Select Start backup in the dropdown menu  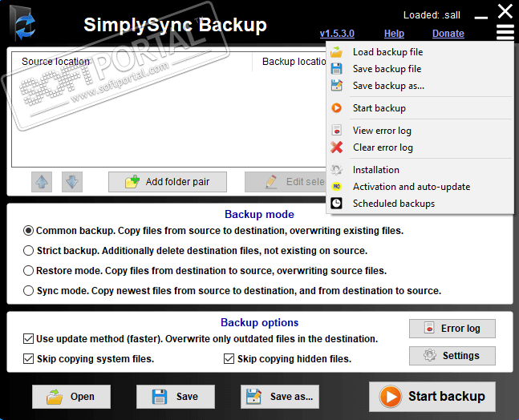click(x=420, y=108)
